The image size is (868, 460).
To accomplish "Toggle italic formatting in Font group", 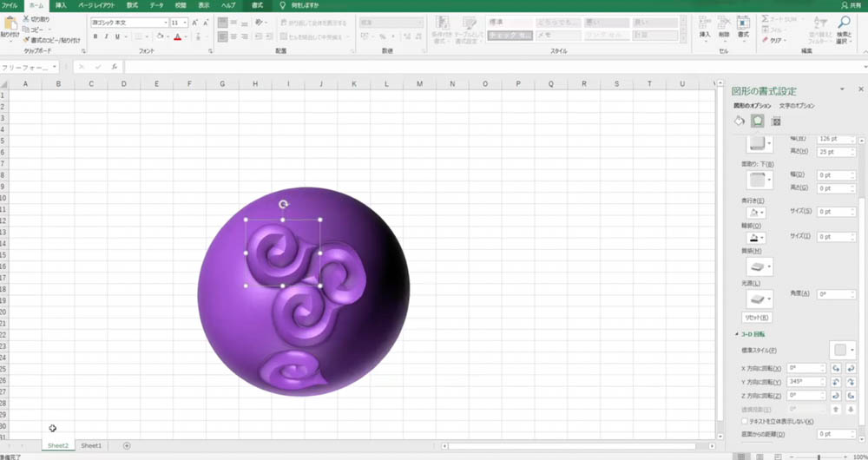I will 106,36.
